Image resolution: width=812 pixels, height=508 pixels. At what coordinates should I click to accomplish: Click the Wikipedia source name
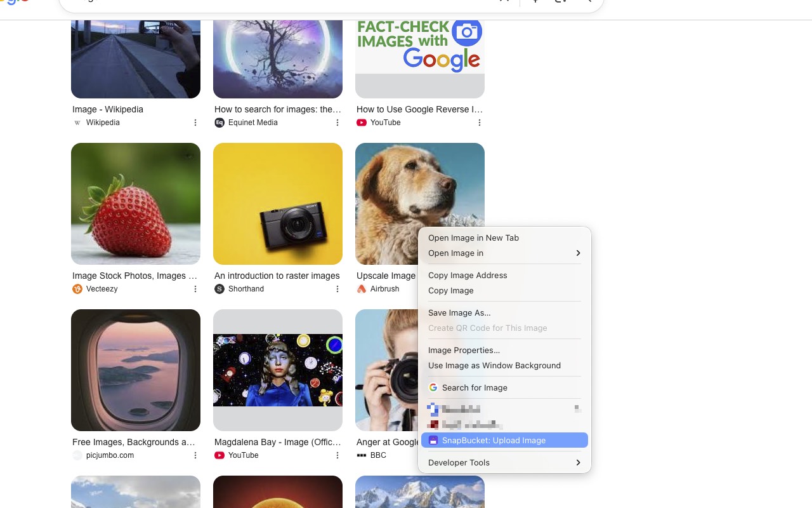103,123
